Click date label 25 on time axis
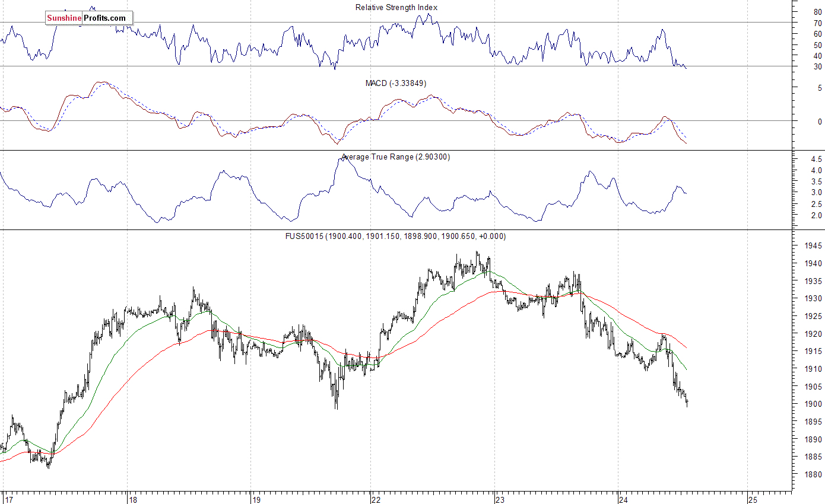The width and height of the screenshot is (825, 504). [753, 499]
